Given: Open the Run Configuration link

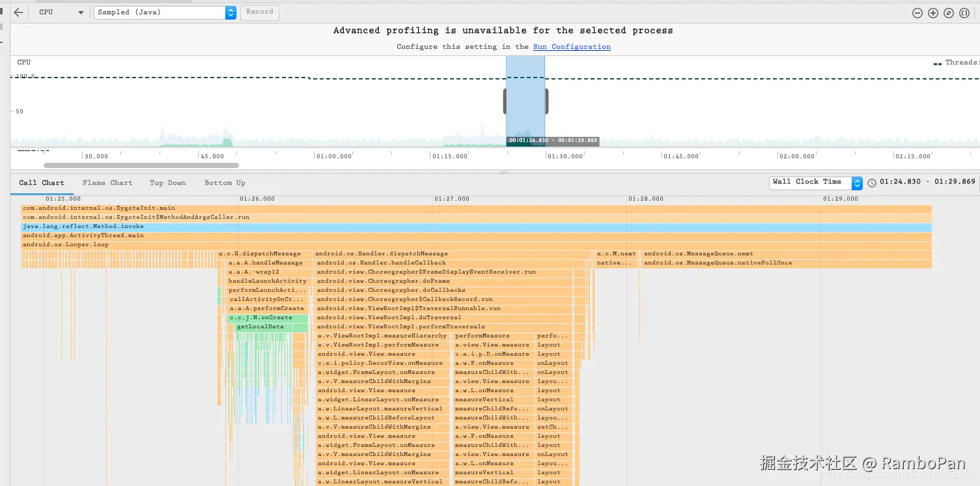Looking at the screenshot, I should click(572, 47).
